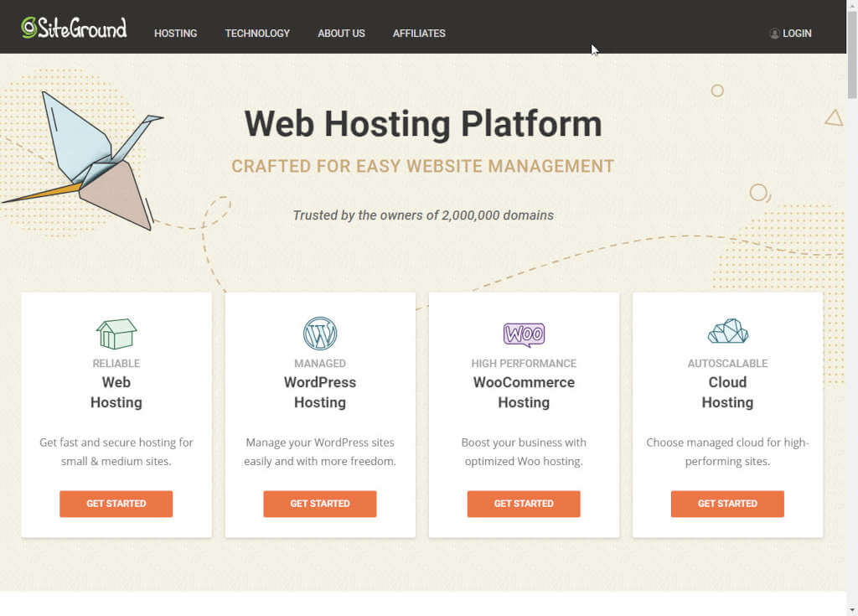Image resolution: width=858 pixels, height=616 pixels.
Task: Click 'Crafted for easy website management' subtitle
Action: coord(423,166)
